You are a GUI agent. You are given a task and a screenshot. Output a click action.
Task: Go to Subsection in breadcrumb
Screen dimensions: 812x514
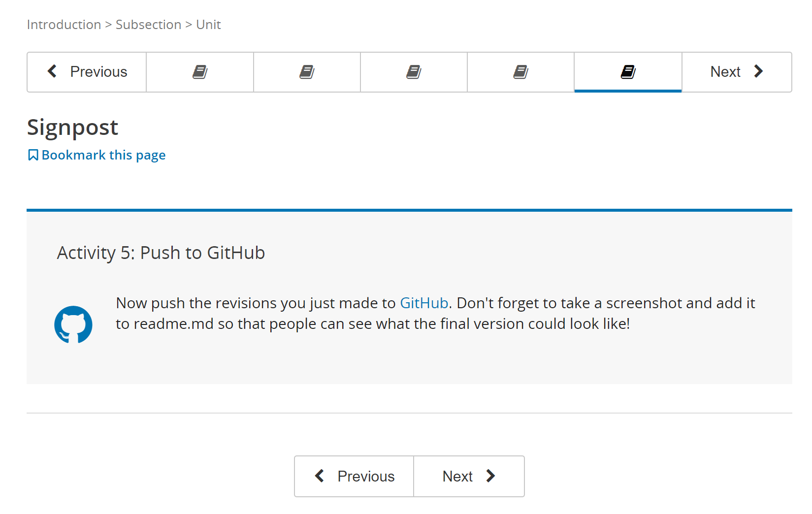point(148,25)
